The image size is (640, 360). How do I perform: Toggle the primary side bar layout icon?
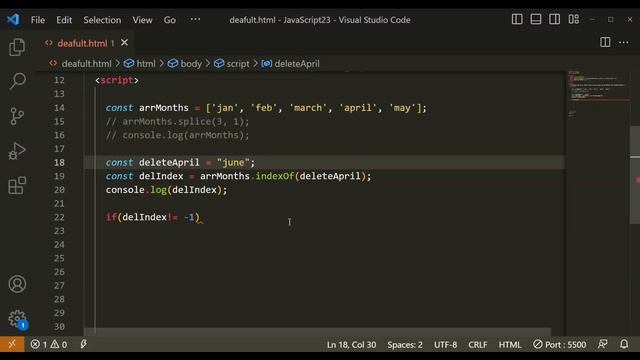[517, 19]
